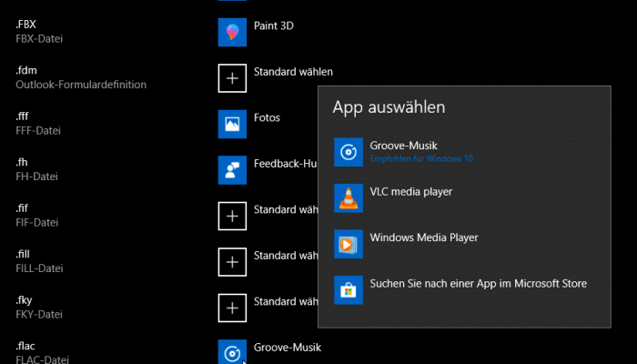
Task: Click the FILL-Datei description
Action: [39, 268]
